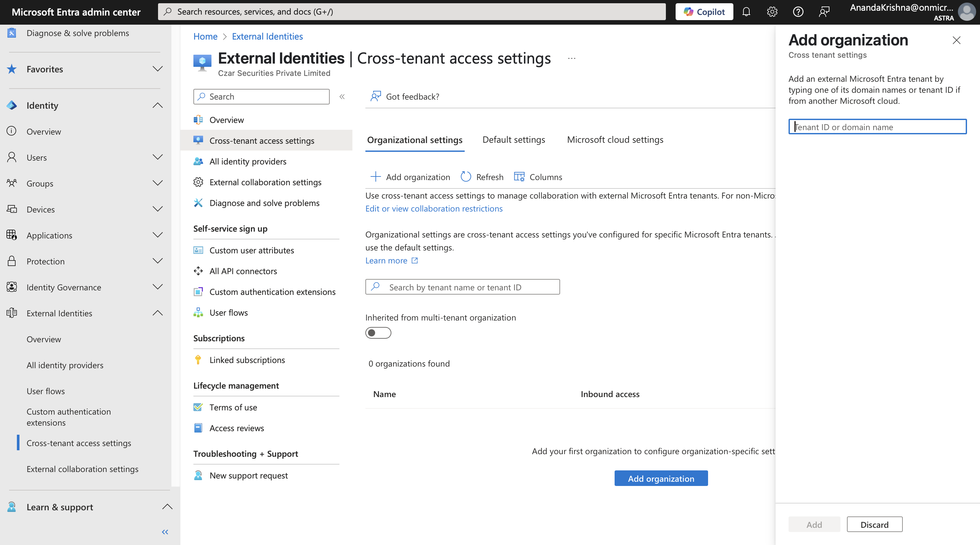Open Access reviews menu item
This screenshot has height=545, width=980.
[x=237, y=428]
